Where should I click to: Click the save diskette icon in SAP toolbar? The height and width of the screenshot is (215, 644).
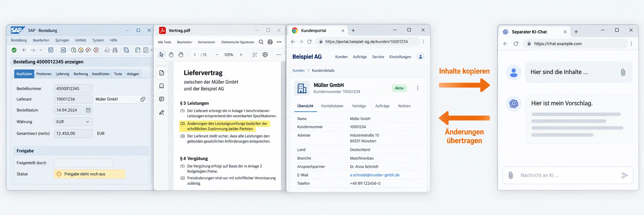click(x=51, y=50)
